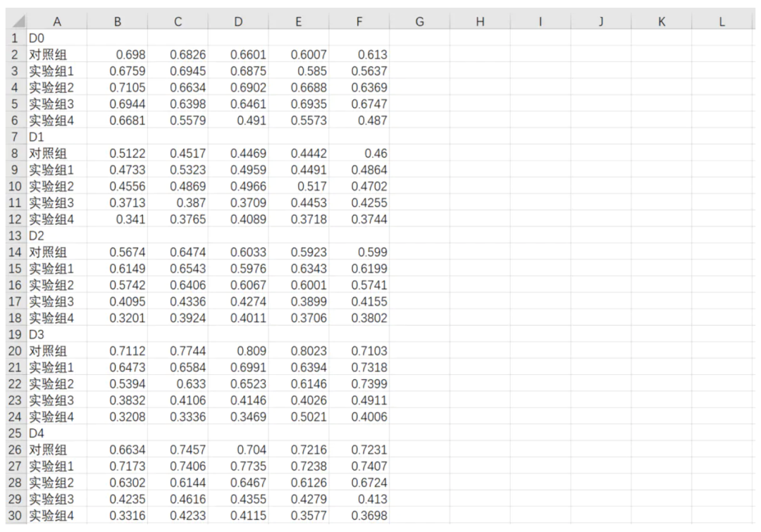The height and width of the screenshot is (532, 761).
Task: Select cell with value 0.3698
Action: click(x=359, y=516)
